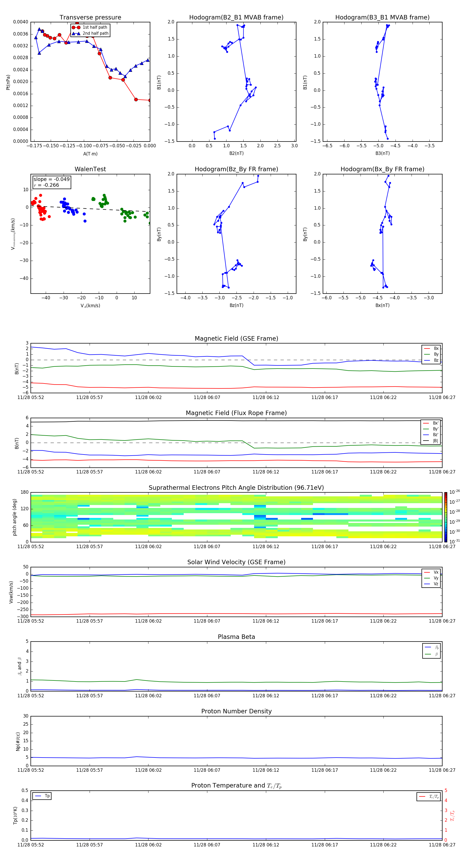The width and height of the screenshot is (473, 868).
Task: Click the "Hodogram(Bz_By FR frame)" title
Action: tap(236, 169)
